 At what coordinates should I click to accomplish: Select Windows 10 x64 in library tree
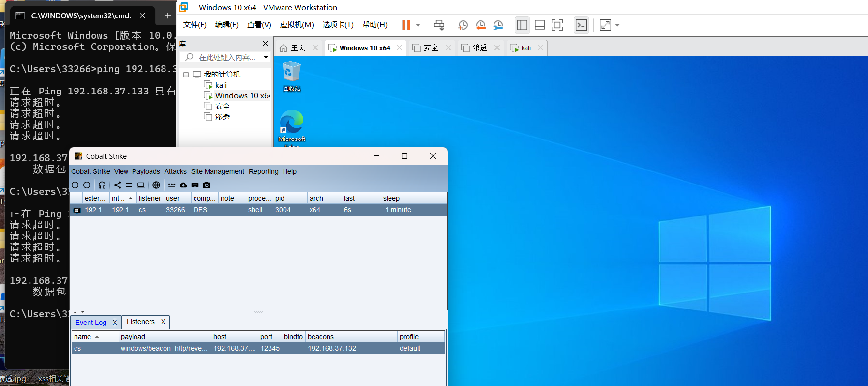coord(237,96)
